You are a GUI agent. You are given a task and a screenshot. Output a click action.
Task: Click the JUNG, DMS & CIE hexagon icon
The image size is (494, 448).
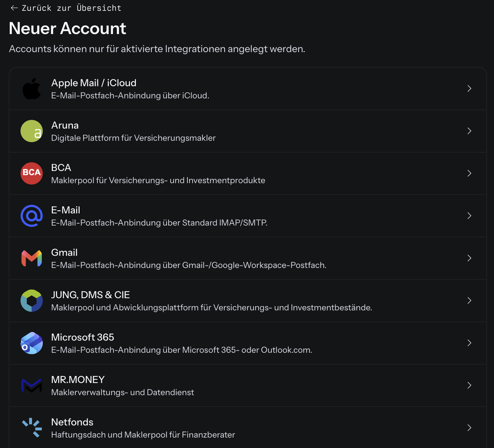point(32,301)
